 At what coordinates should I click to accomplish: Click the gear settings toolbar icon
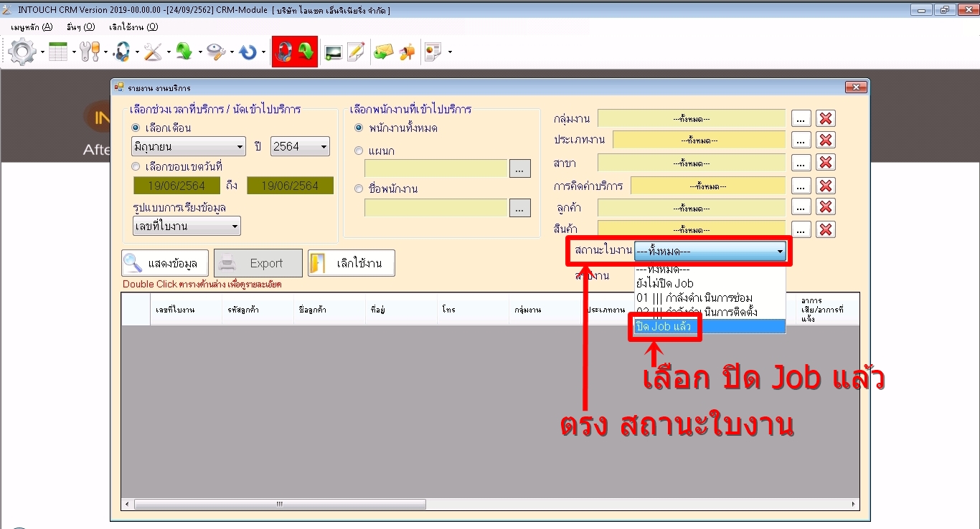tap(22, 52)
